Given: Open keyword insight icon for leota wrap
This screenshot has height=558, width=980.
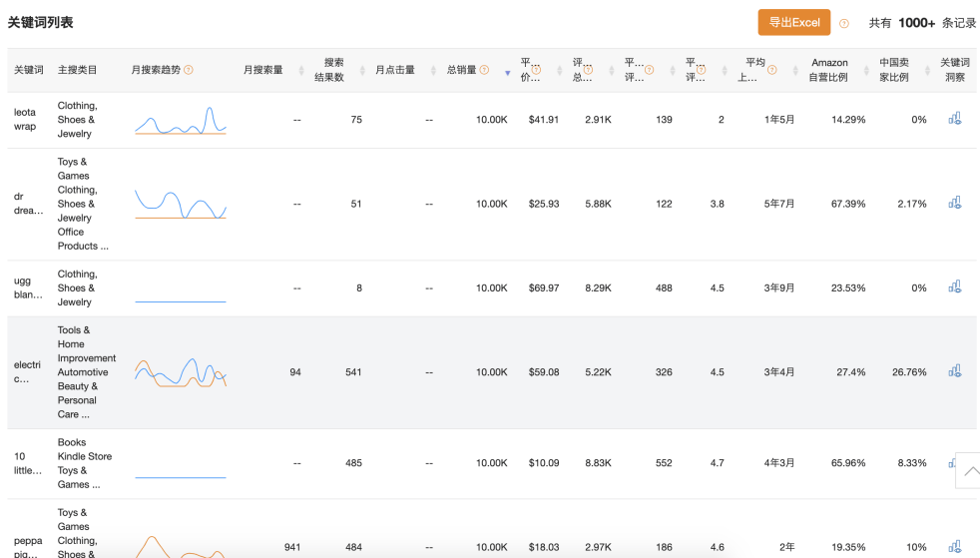Looking at the screenshot, I should click(955, 119).
